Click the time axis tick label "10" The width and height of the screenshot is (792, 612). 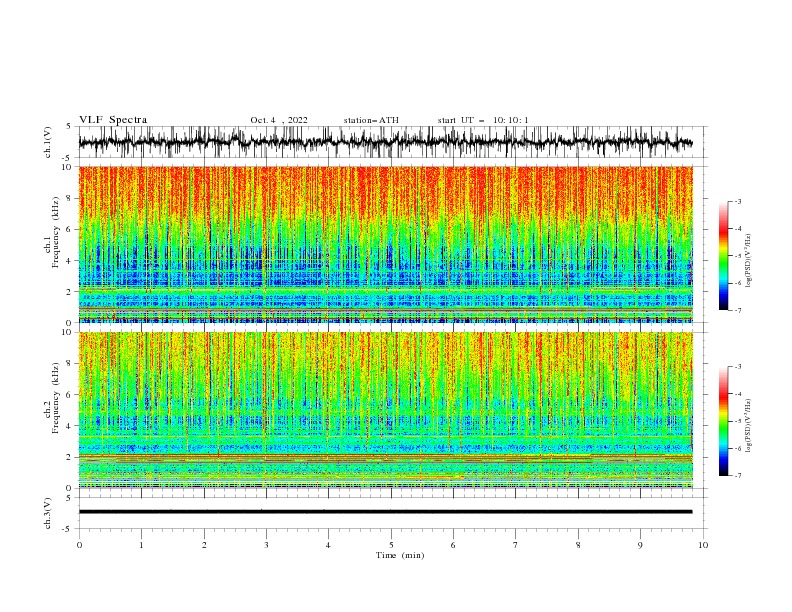coord(703,545)
